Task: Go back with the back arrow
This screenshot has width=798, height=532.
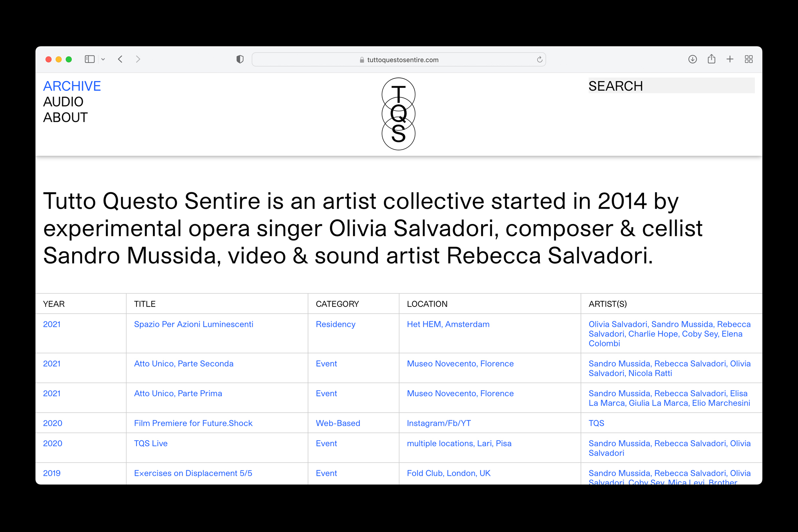Action: [x=120, y=59]
